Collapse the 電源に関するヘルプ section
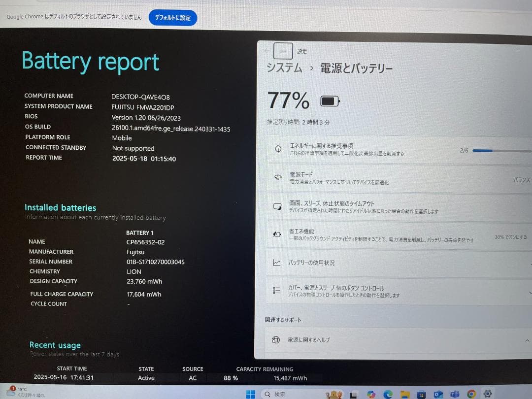Image resolution: width=532 pixels, height=399 pixels. click(x=528, y=339)
